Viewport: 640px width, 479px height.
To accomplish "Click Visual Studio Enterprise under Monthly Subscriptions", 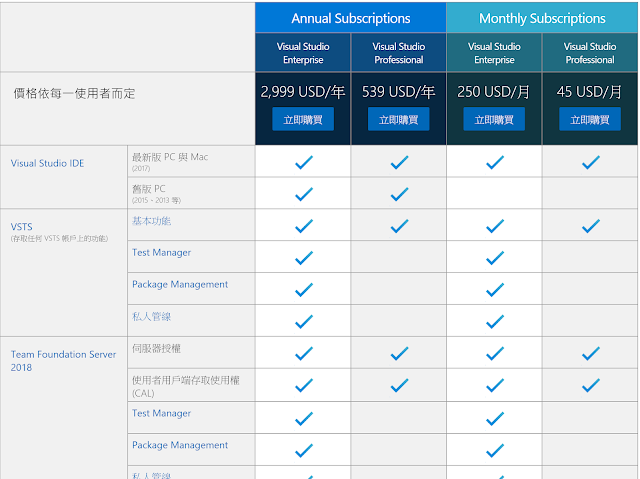I will (494, 53).
